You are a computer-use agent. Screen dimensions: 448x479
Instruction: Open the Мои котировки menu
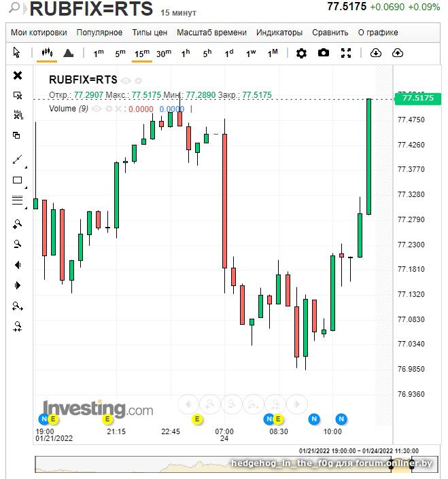point(39,33)
